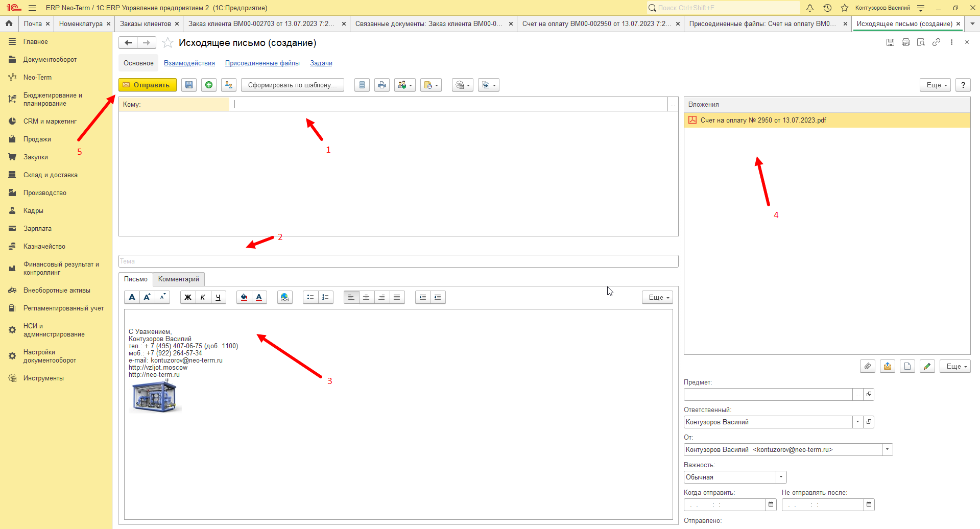This screenshot has height=529, width=980.
Task: Toggle italic (К) formatting
Action: pos(203,297)
